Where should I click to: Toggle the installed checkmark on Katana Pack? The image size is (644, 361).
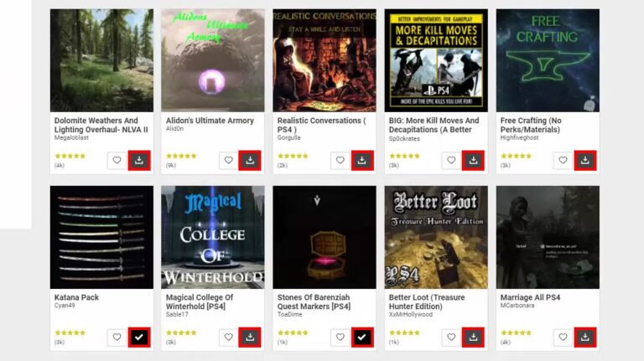[139, 338]
